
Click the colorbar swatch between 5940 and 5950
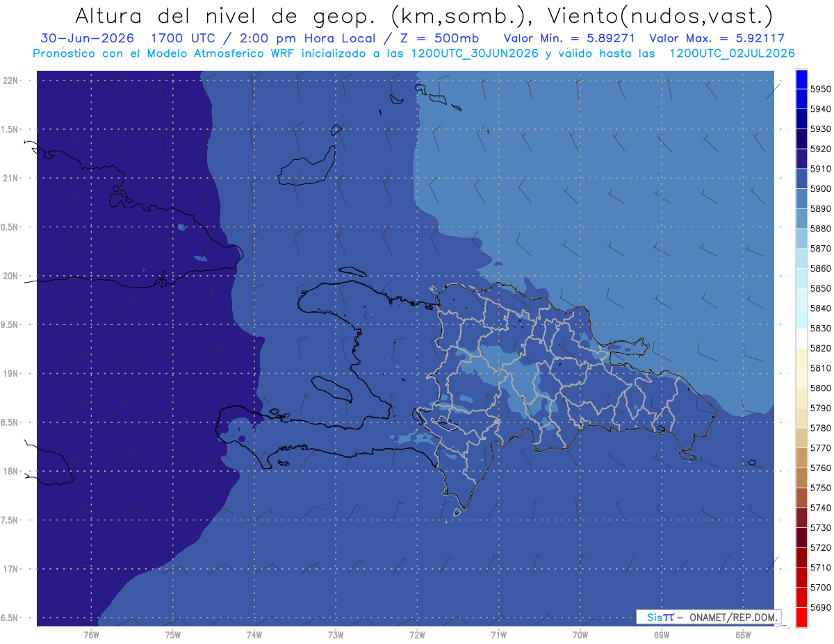(x=801, y=99)
